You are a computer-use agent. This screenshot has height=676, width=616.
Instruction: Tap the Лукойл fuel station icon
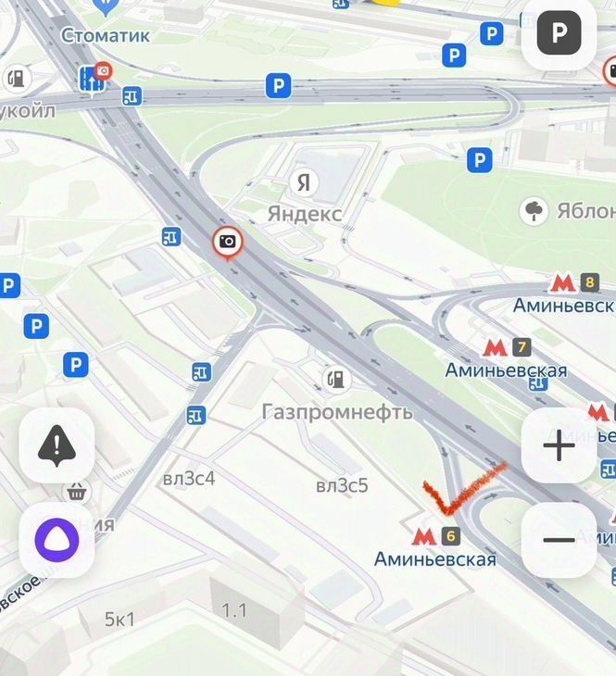17,79
